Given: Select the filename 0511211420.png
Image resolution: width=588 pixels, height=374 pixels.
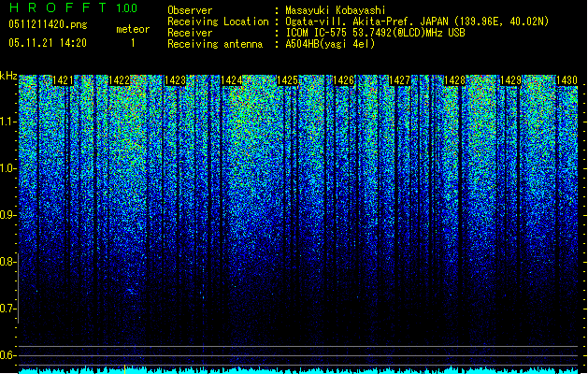Looking at the screenshot, I should coord(48,24).
